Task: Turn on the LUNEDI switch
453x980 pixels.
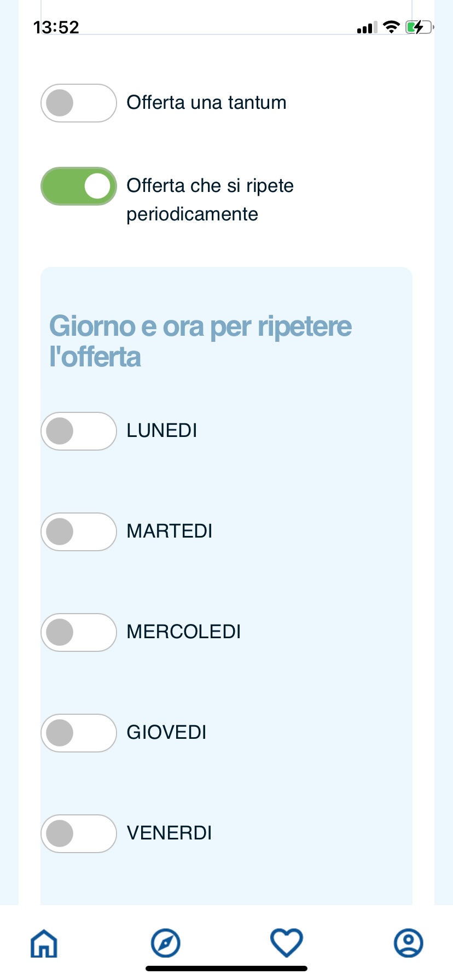Action: click(79, 431)
